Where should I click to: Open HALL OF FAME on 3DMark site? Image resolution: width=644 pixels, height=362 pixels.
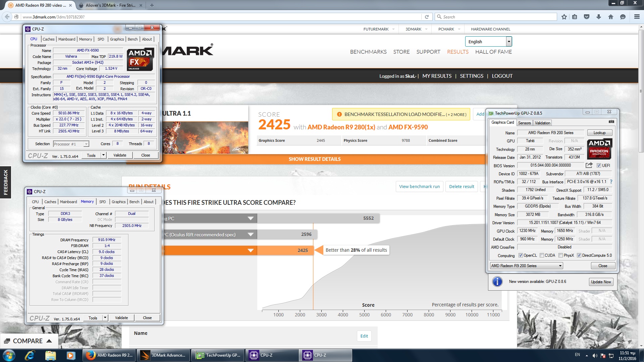click(493, 52)
